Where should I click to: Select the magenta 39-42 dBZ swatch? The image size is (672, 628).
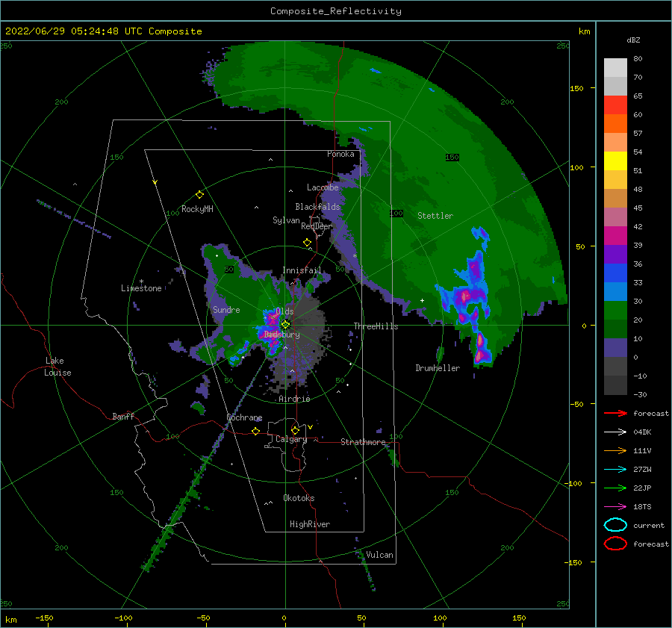click(x=615, y=236)
